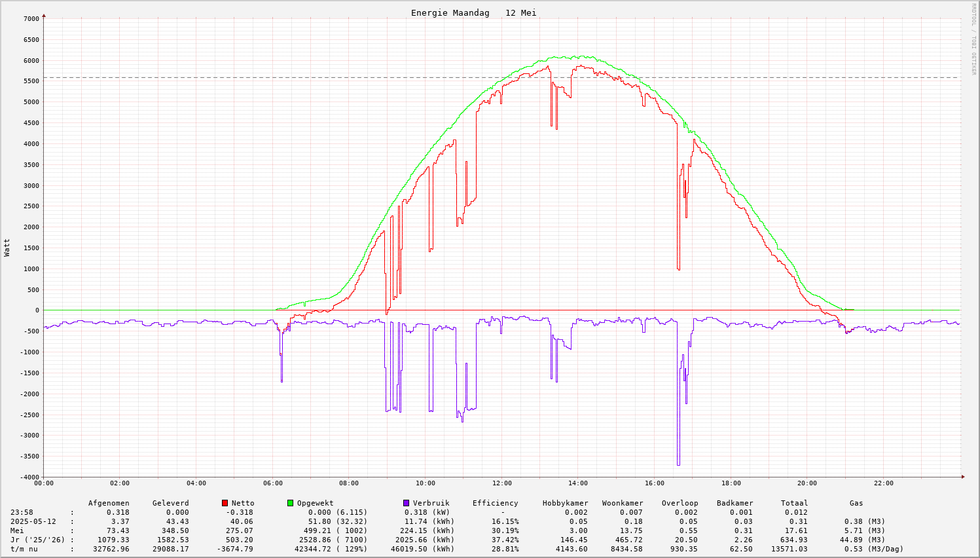Click the green Opgewekt legend swatch
Screen dimensions: 980x558
290,503
